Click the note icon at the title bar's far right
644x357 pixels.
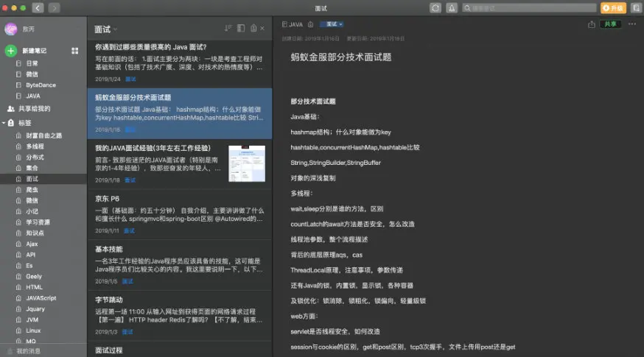637,8
